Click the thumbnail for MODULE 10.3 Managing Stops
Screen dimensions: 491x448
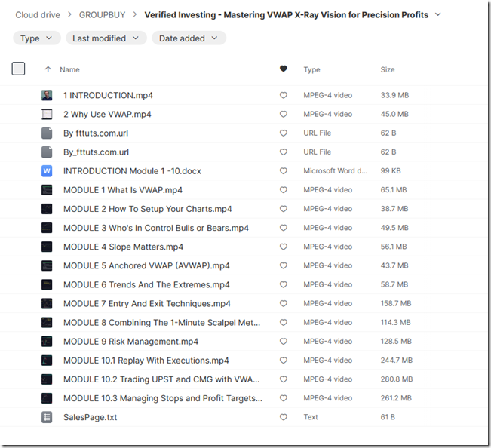coord(47,398)
